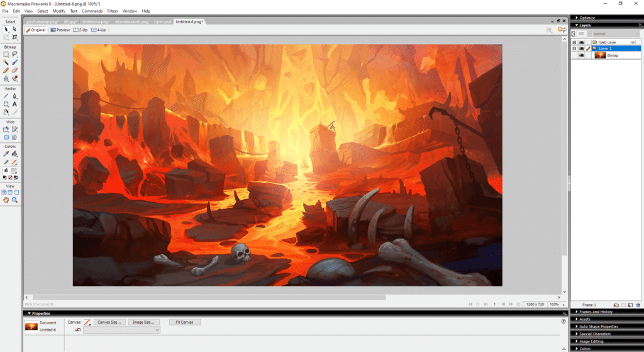Select the Pencil tool
This screenshot has height=352, width=644.
tap(6, 71)
